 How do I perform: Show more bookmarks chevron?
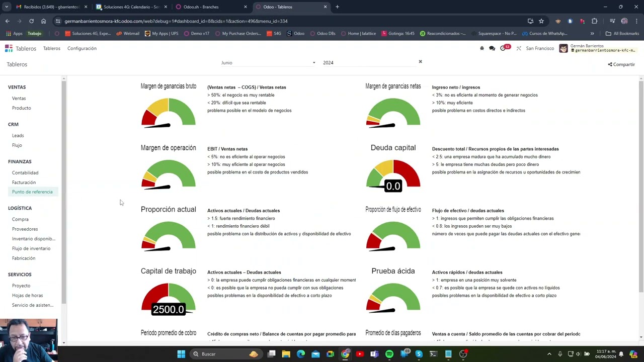pos(592,34)
